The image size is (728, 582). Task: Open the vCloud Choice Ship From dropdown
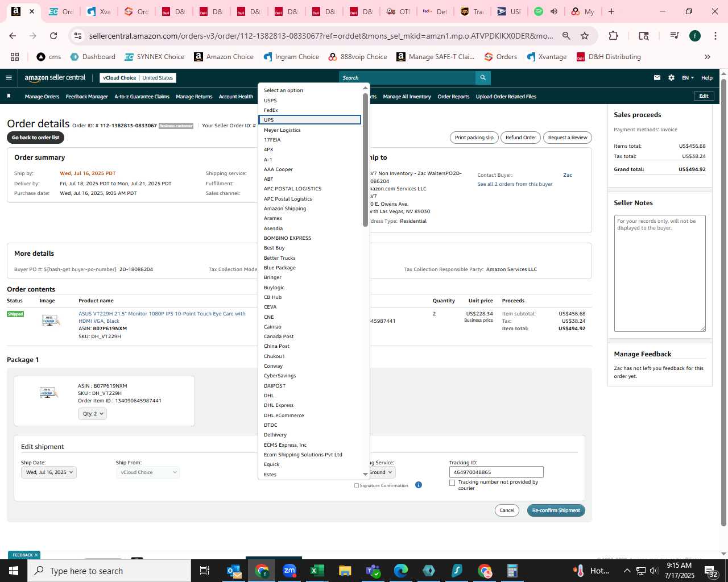148,472
